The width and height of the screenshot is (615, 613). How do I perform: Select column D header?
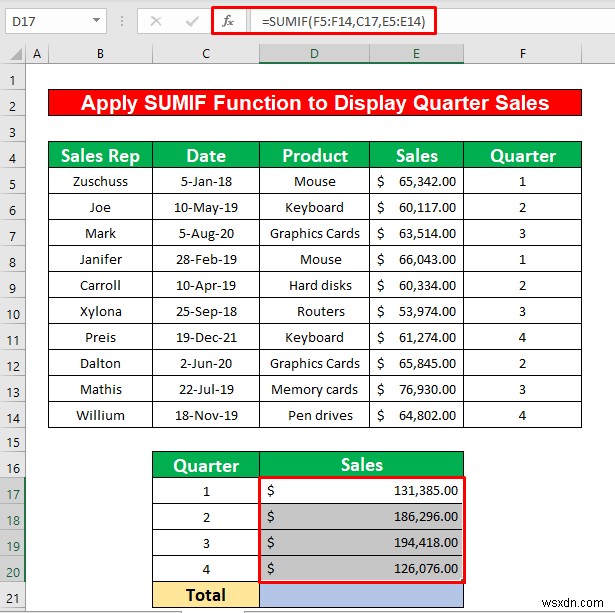point(314,54)
